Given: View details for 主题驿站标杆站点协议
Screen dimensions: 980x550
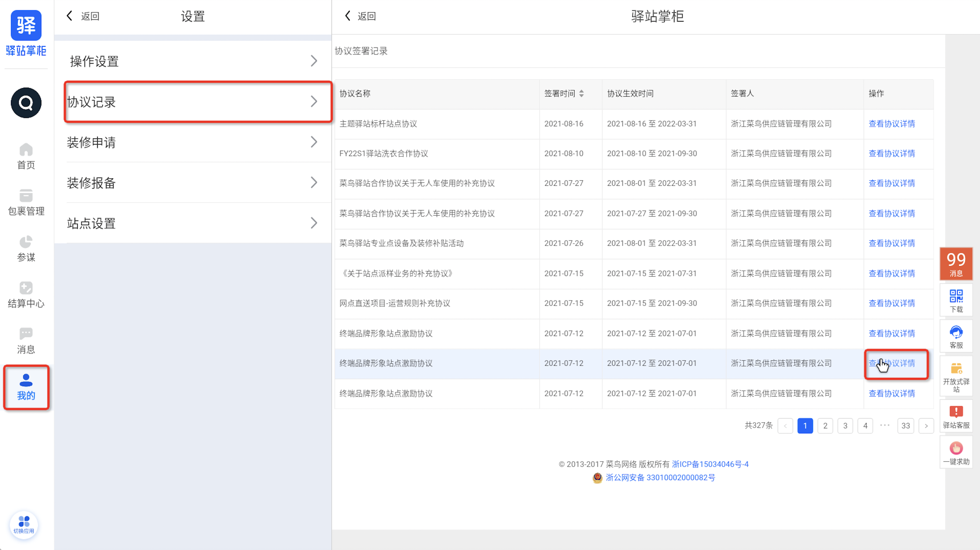Looking at the screenshot, I should (x=892, y=124).
